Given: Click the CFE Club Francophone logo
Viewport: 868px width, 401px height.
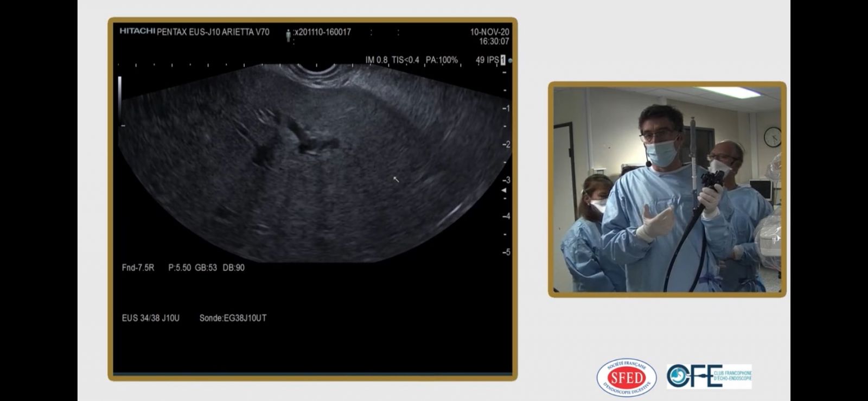Looking at the screenshot, I should tap(709, 376).
